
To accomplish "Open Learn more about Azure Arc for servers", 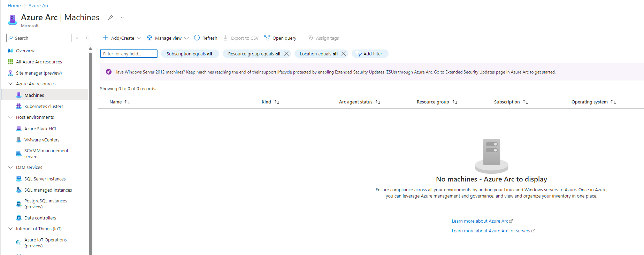I will coord(493,231).
